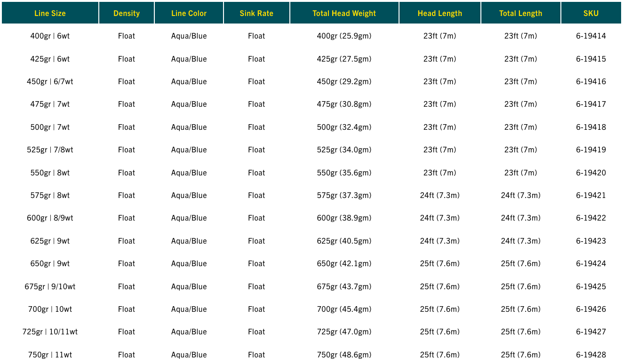The image size is (623, 364).
Task: Select head weight 500gr (32.4gm) cell
Action: 344,127
